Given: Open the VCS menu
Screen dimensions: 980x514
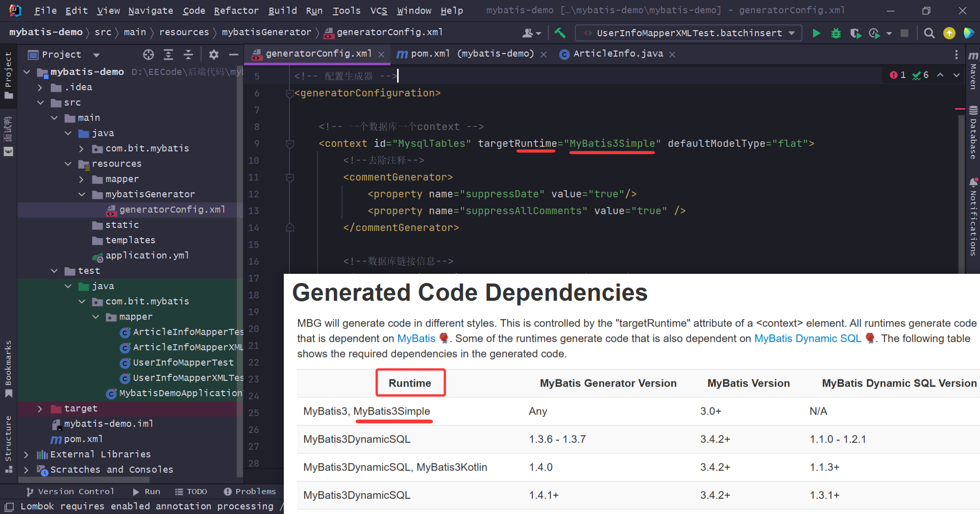Looking at the screenshot, I should pyautogui.click(x=379, y=11).
